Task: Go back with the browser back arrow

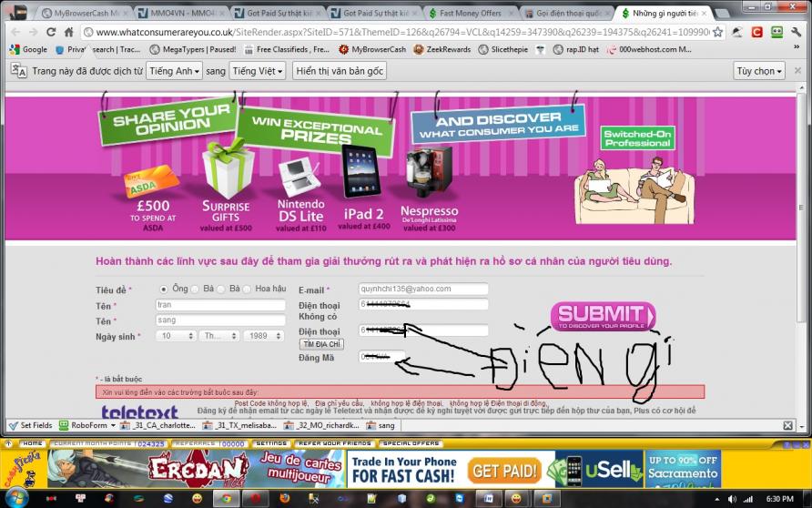Action: [x=15, y=32]
